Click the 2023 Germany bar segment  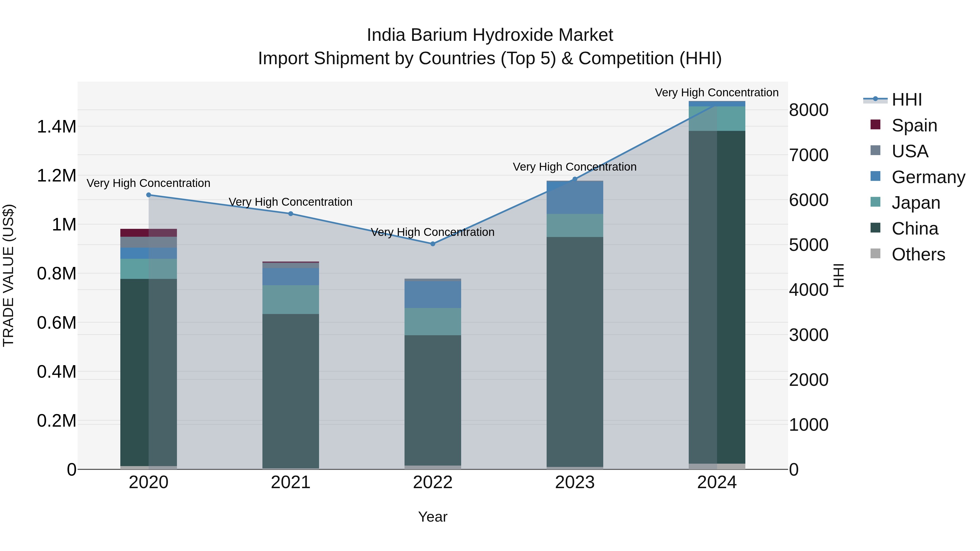575,198
